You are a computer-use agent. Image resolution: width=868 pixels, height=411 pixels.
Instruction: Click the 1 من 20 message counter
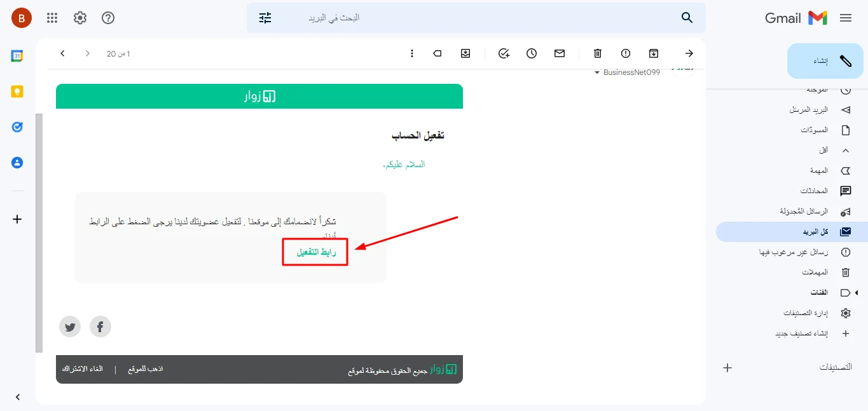pos(118,54)
